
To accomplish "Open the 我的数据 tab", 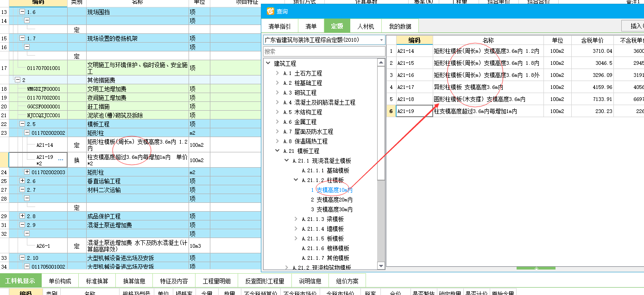I will (399, 26).
